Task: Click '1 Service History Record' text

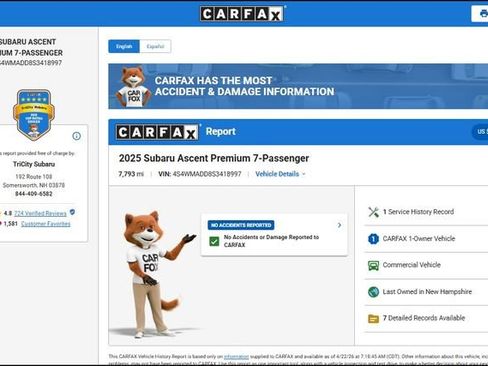Action: 418,212
